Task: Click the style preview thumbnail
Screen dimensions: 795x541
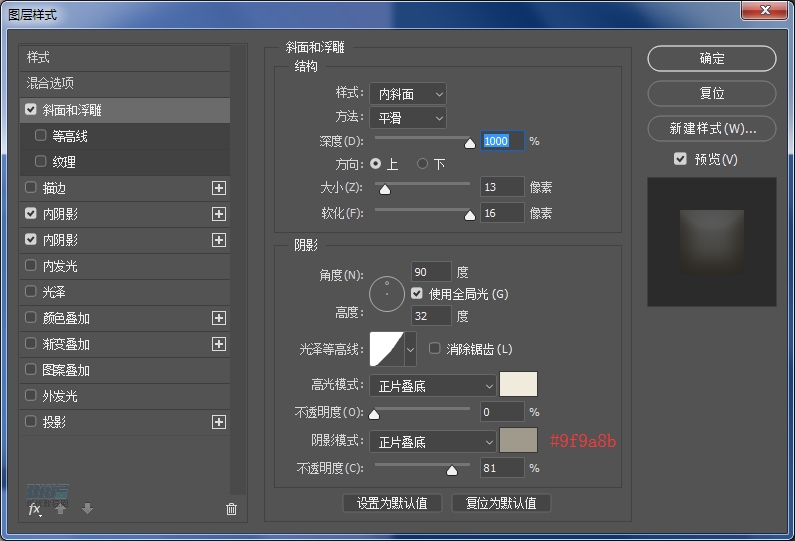Action: 712,242
